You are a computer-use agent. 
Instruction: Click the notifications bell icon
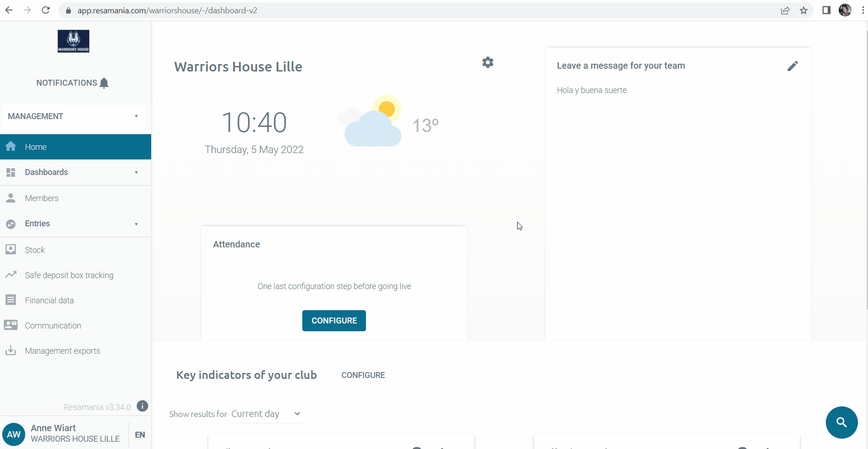(104, 83)
